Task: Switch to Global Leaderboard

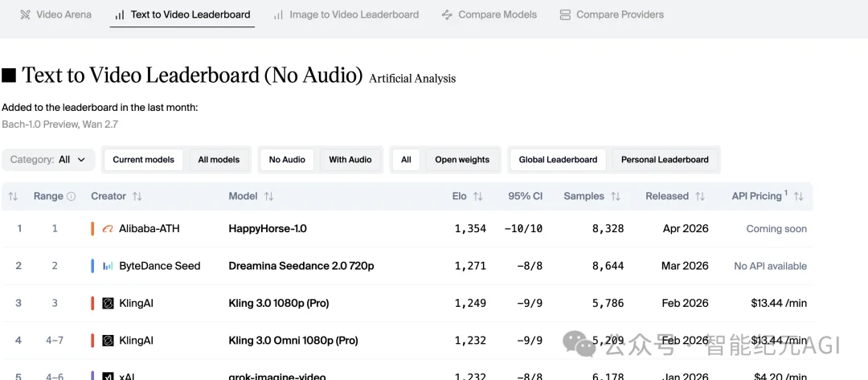Action: click(558, 160)
